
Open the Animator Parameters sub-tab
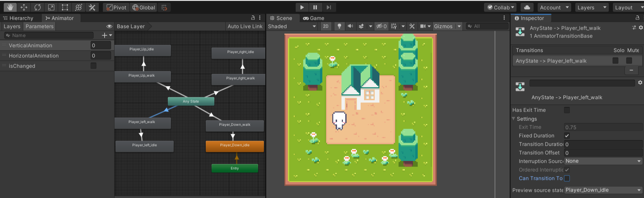click(39, 26)
